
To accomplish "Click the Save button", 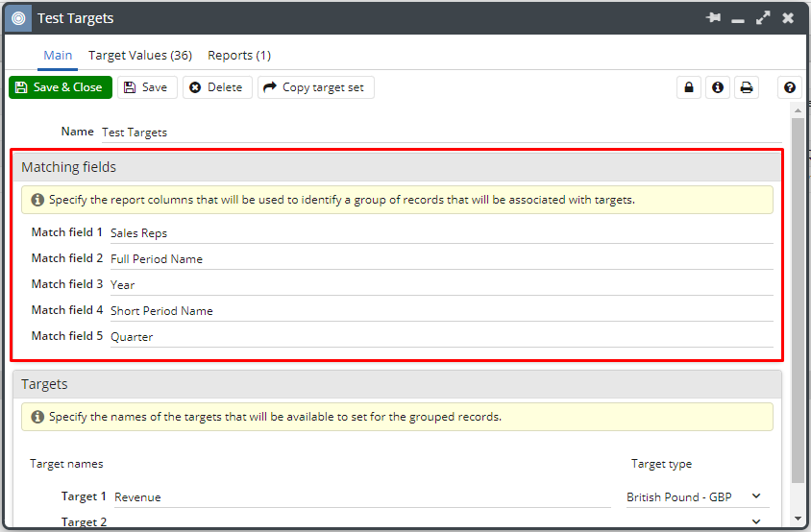I will click(147, 87).
